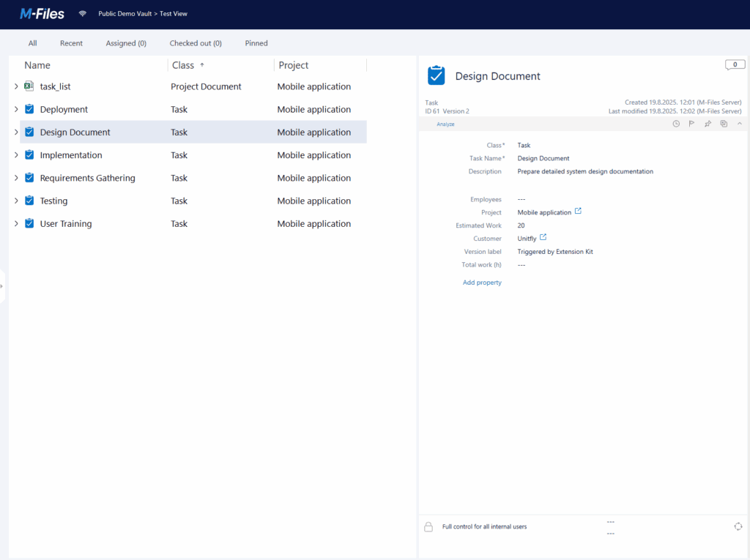Open Mobile application project via external link icon

(578, 212)
